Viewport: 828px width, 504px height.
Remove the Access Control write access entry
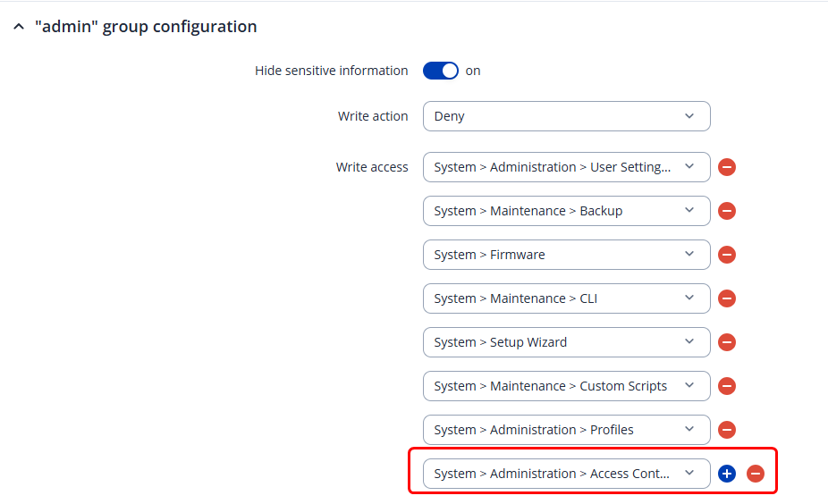756,474
